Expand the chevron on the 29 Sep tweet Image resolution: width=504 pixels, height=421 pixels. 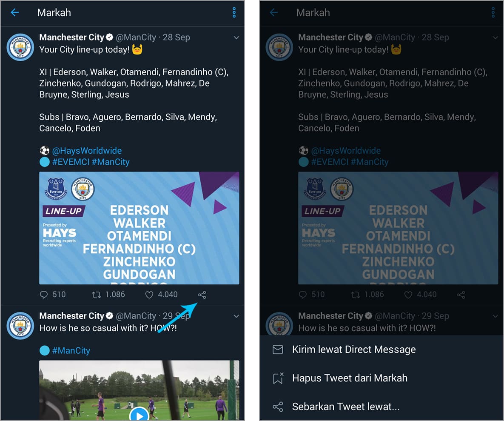pos(236,316)
